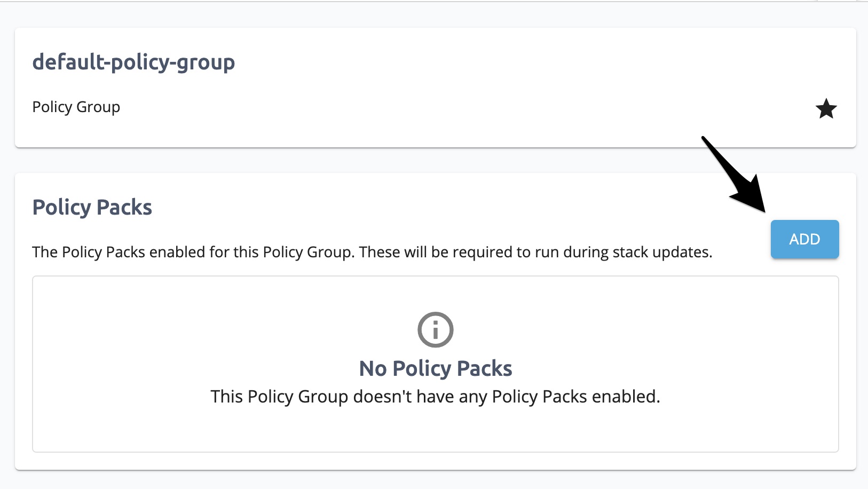Expand the Policy Packs section header
868x489 pixels.
(92, 207)
